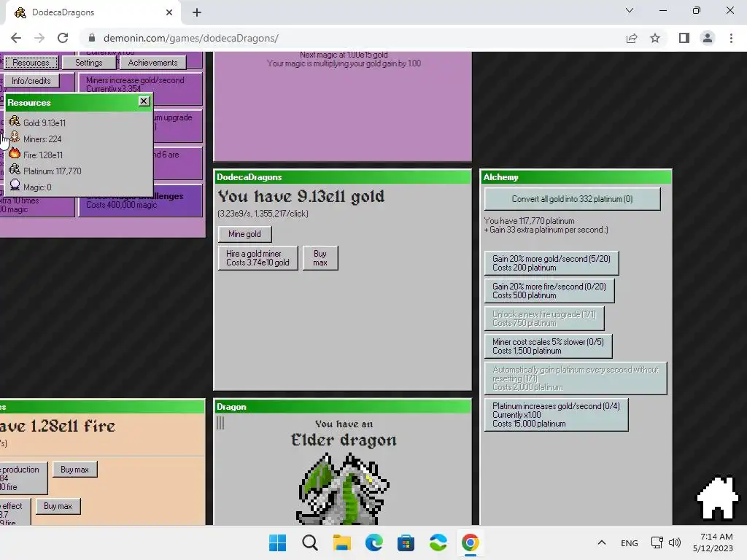Share this page via the share icon
The height and width of the screenshot is (560, 747).
[x=632, y=38]
